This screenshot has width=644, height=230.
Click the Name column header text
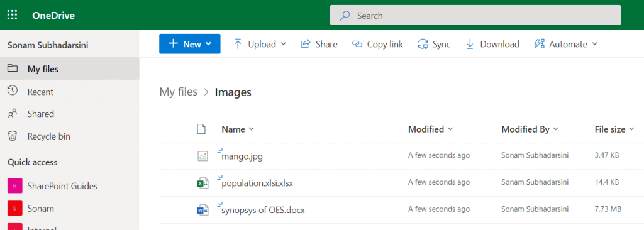coord(233,129)
